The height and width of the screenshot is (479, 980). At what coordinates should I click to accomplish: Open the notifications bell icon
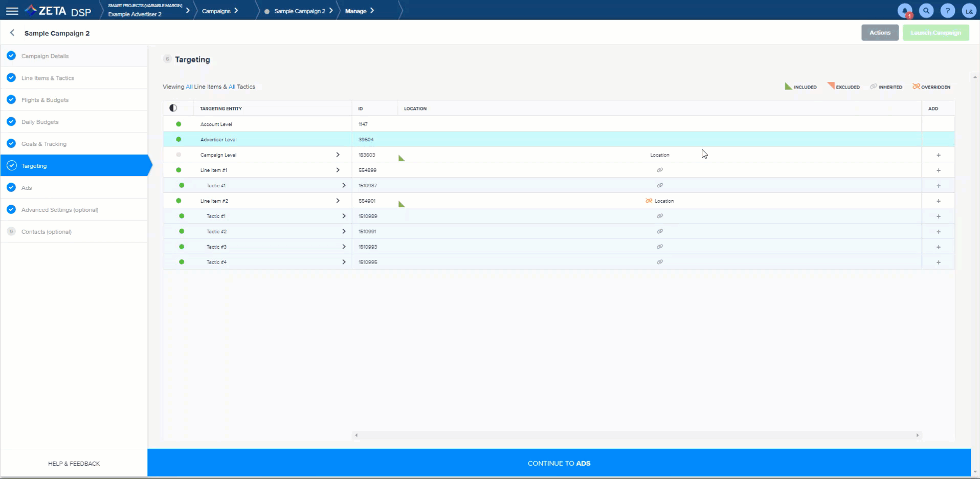(x=905, y=11)
